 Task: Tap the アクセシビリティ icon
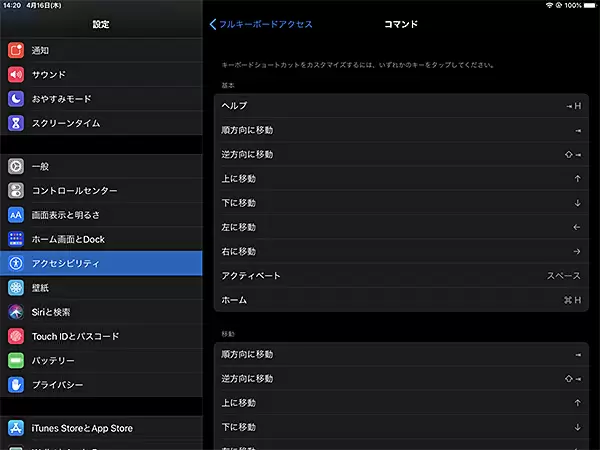coord(16,263)
